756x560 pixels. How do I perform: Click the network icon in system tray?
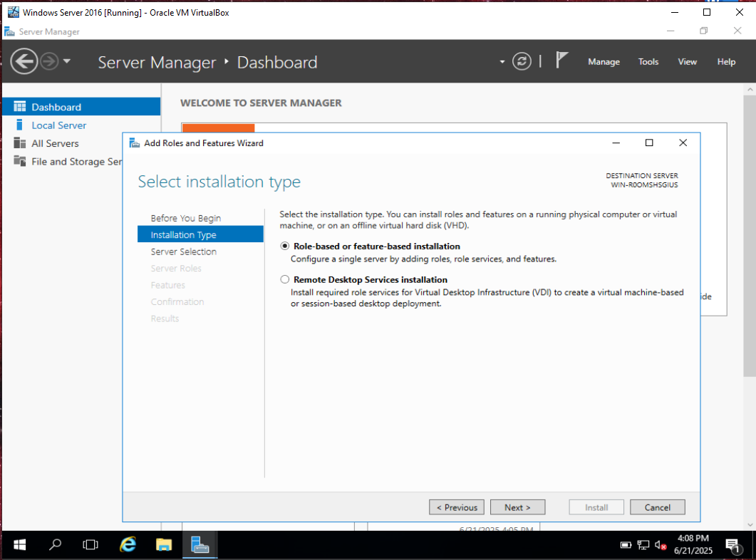[x=643, y=545]
